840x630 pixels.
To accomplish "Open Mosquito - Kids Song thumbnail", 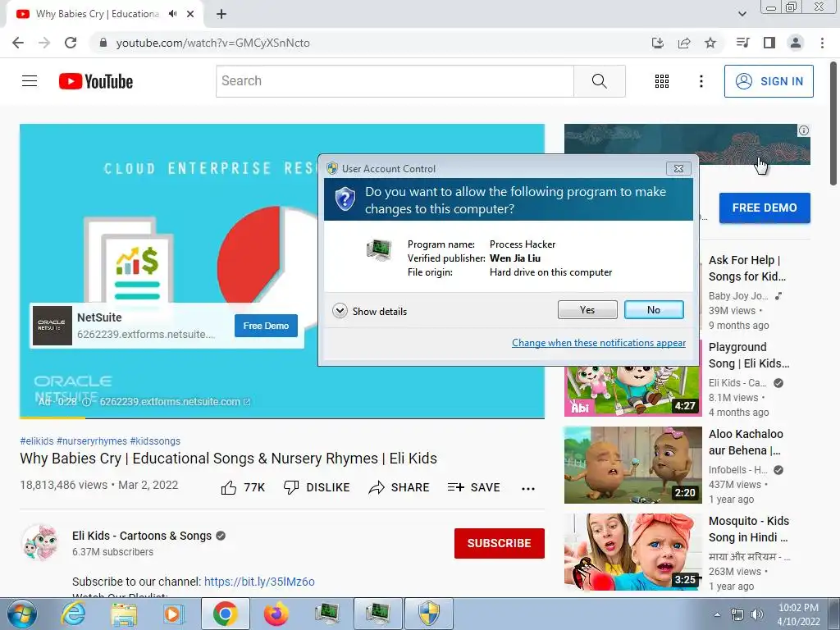I will point(632,552).
